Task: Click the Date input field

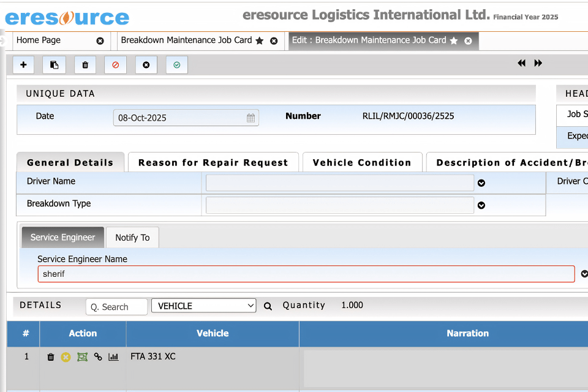Action: point(186,118)
